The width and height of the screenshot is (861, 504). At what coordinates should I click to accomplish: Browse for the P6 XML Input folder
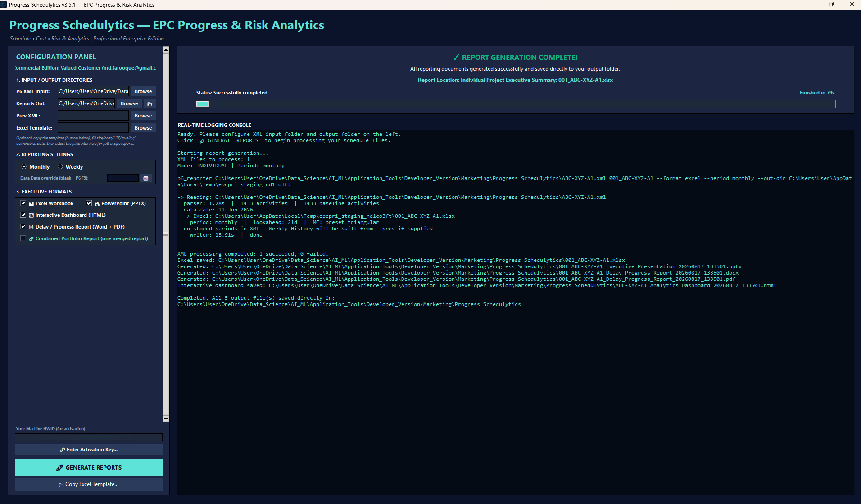[143, 91]
